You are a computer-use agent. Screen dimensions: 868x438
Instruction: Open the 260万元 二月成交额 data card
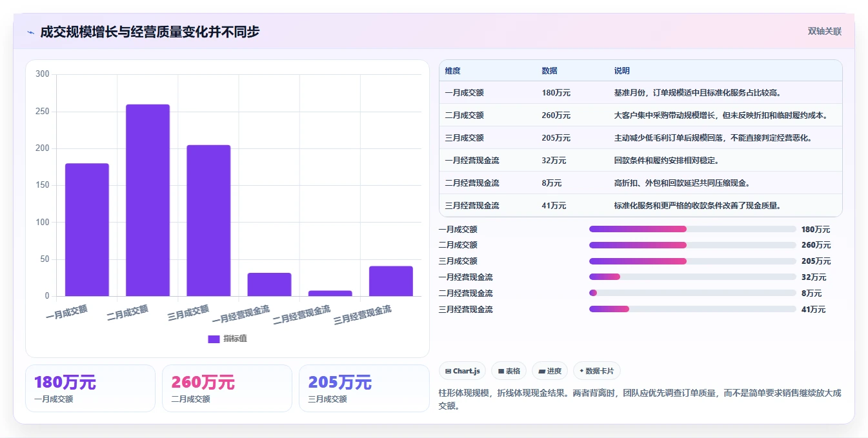tap(227, 388)
